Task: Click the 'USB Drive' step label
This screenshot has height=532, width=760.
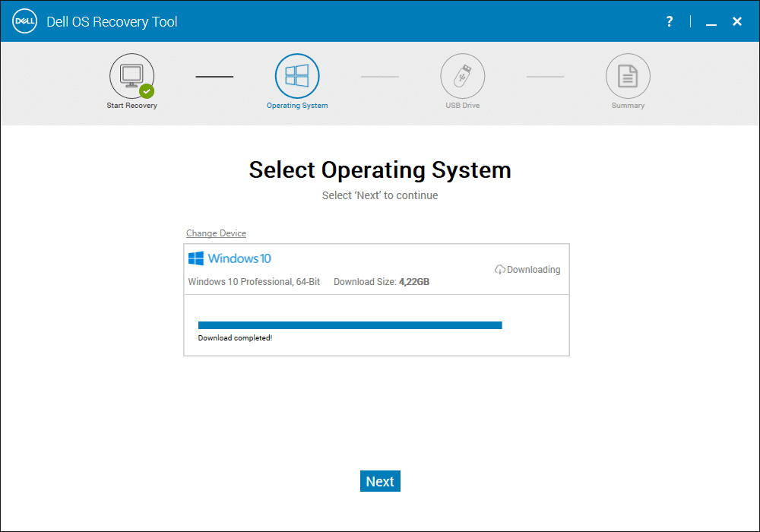Action: [x=462, y=105]
